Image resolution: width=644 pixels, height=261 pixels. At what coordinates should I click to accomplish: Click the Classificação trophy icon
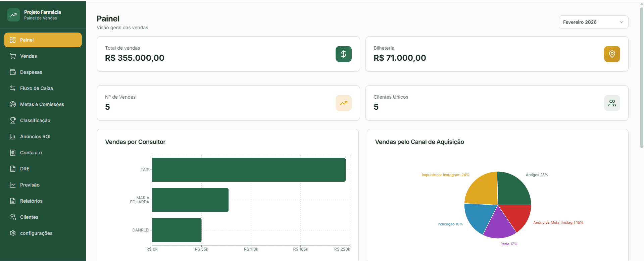[x=13, y=120]
